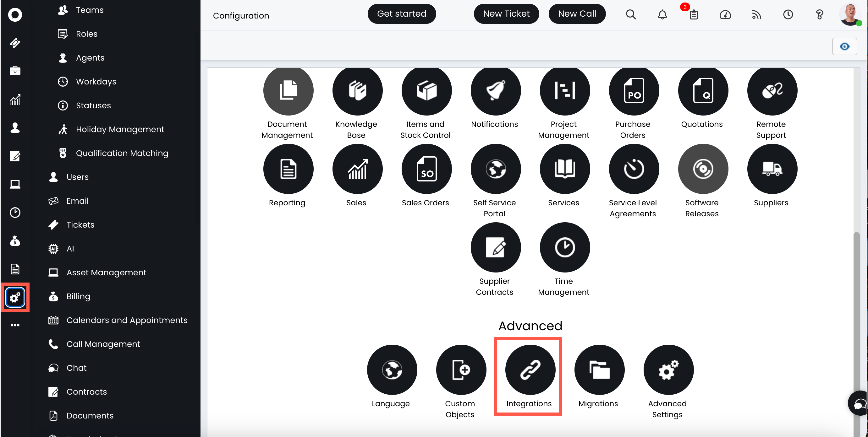Open the help question mark menu
868x437 pixels.
click(819, 14)
